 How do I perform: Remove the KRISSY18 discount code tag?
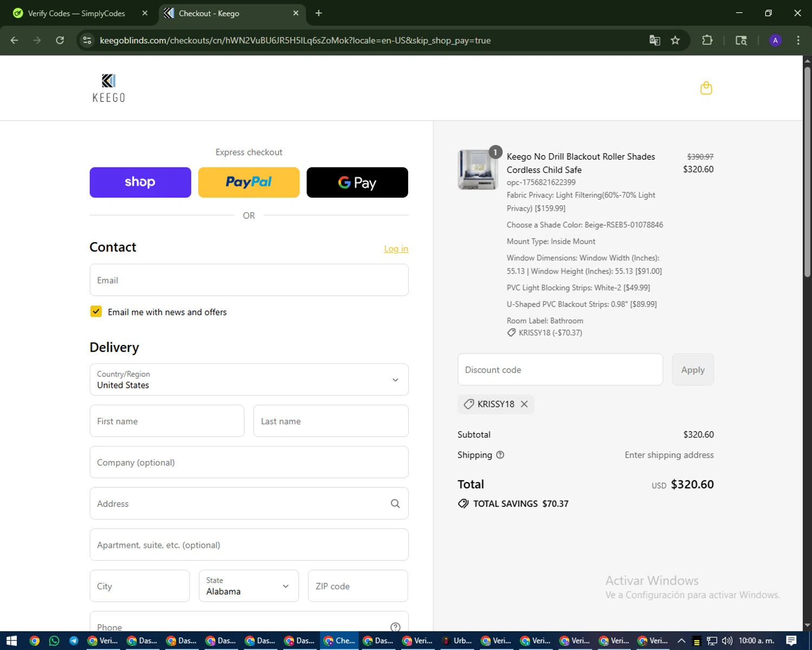(x=524, y=404)
